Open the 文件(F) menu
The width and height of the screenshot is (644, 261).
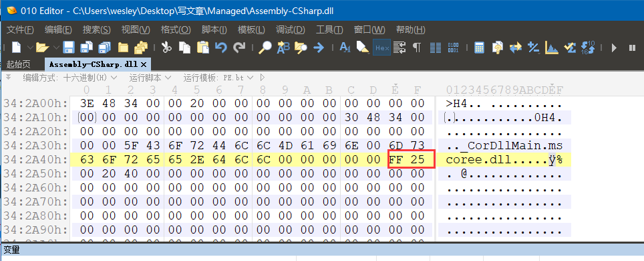pyautogui.click(x=20, y=29)
